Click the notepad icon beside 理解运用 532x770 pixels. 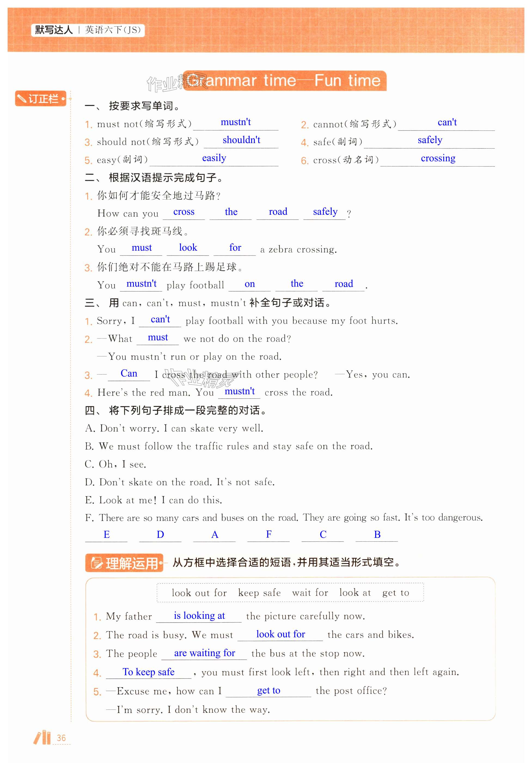point(97,563)
